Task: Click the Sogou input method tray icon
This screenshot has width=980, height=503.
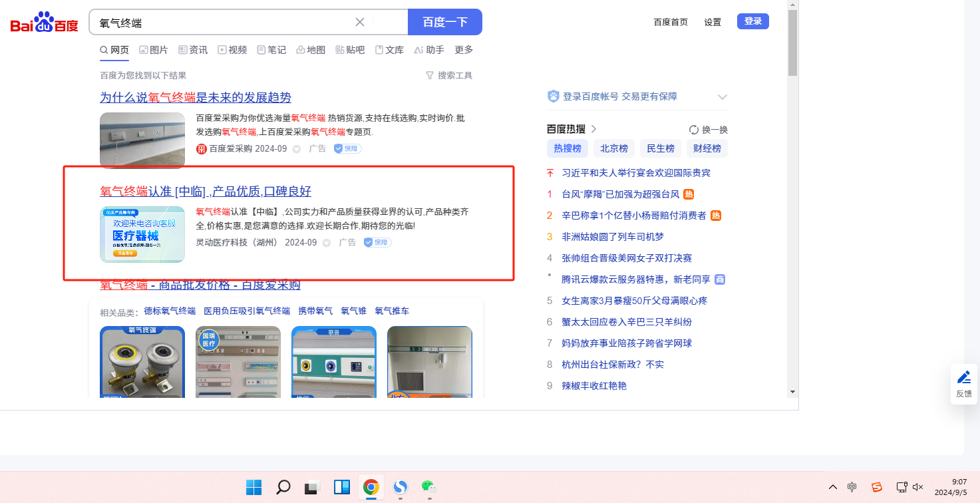Action: 877,487
